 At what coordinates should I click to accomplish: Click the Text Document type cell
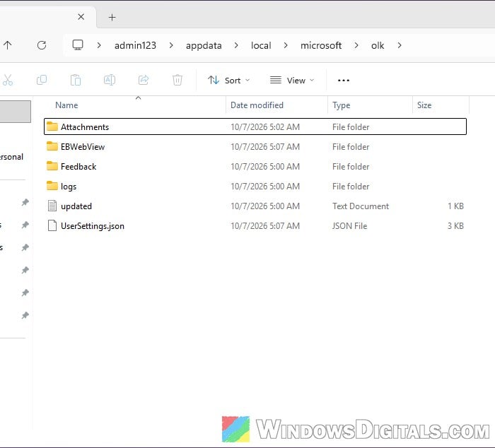click(x=361, y=206)
